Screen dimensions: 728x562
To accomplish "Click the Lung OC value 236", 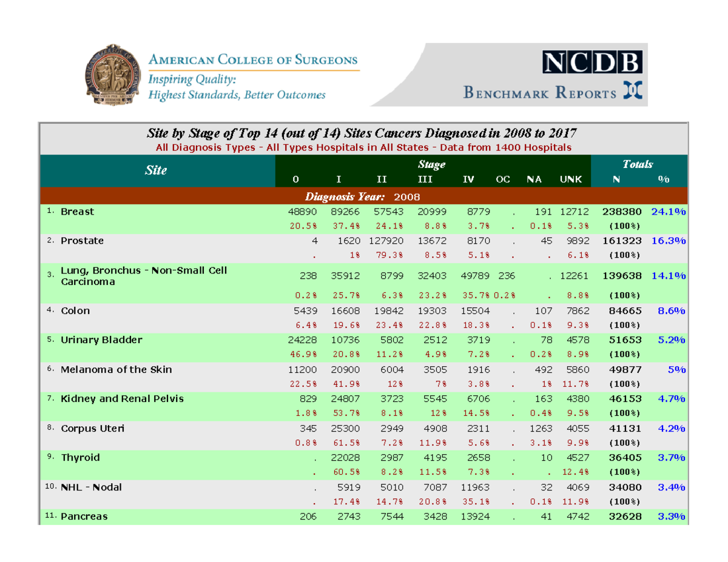I will (508, 276).
